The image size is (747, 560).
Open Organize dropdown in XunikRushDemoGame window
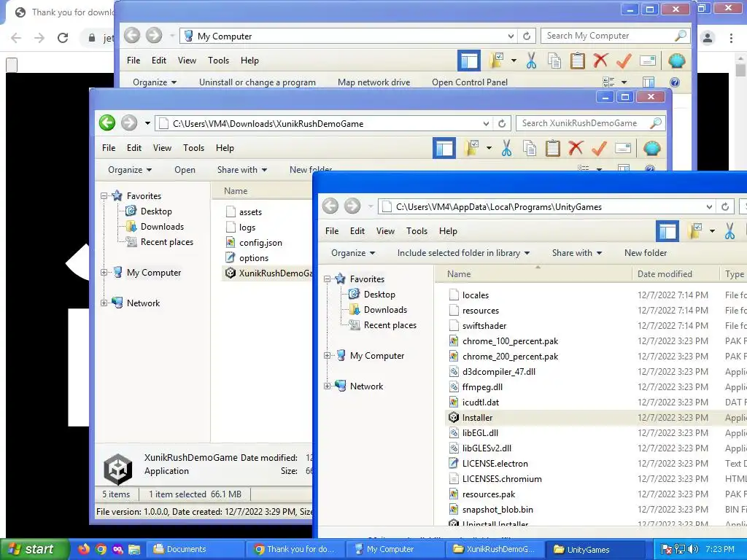click(x=130, y=170)
